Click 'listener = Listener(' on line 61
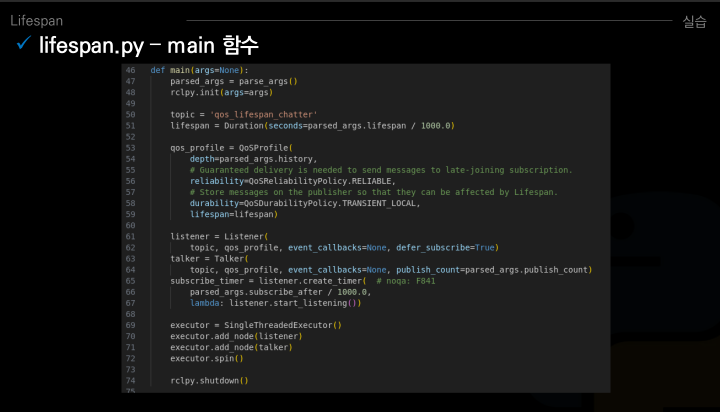The width and height of the screenshot is (720, 412). (219, 237)
